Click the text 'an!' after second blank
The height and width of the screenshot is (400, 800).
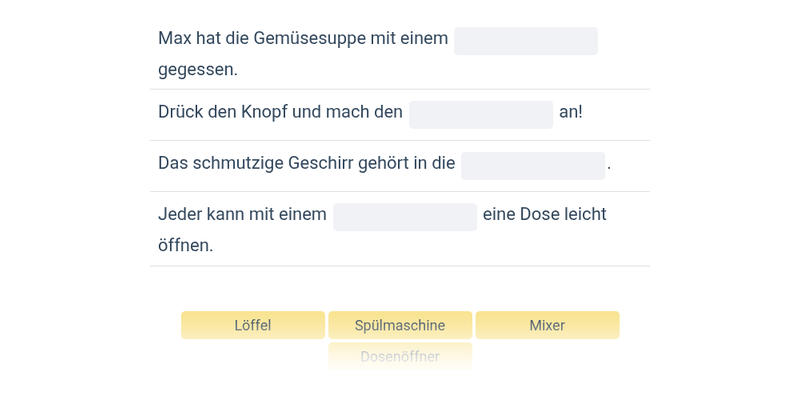pyautogui.click(x=570, y=112)
